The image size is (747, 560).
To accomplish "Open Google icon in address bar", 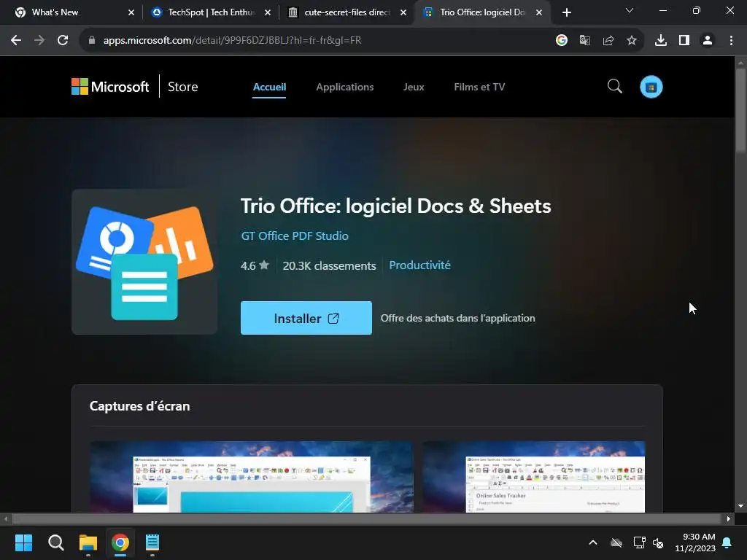I will [562, 41].
